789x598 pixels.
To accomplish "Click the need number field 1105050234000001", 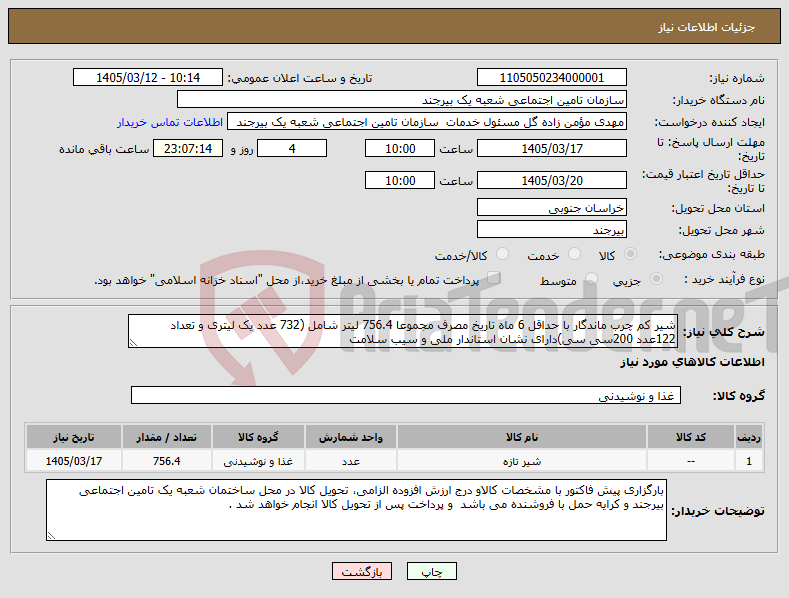I will pos(551,78).
